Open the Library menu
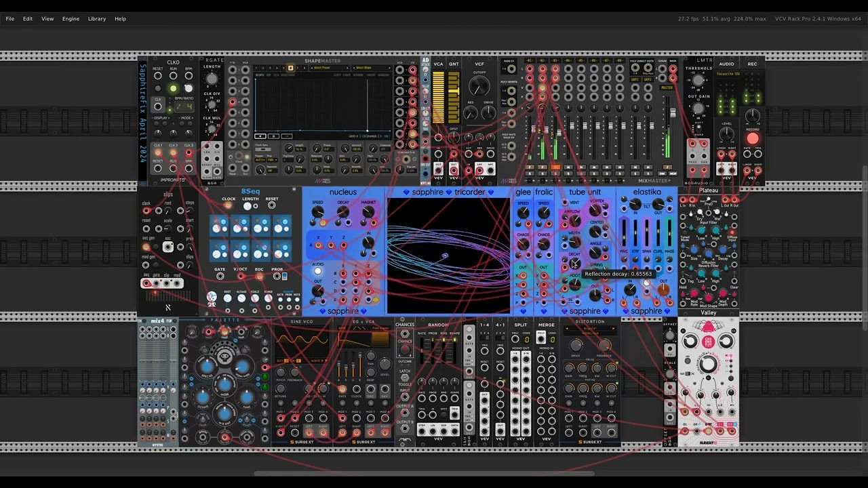 [x=97, y=18]
